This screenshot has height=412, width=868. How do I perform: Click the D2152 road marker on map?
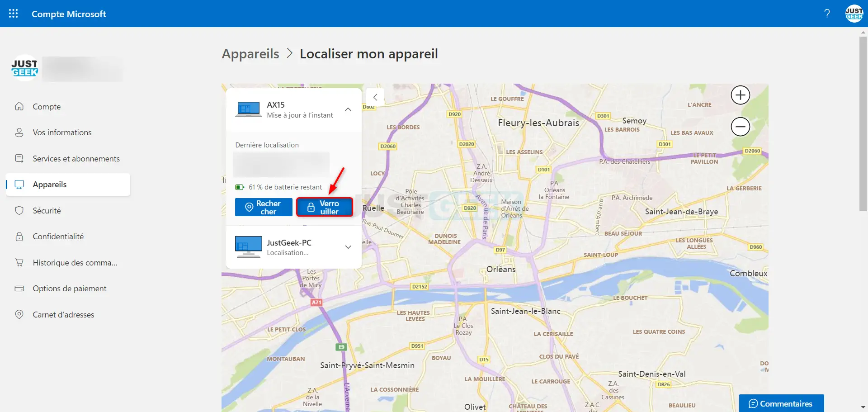tap(420, 286)
